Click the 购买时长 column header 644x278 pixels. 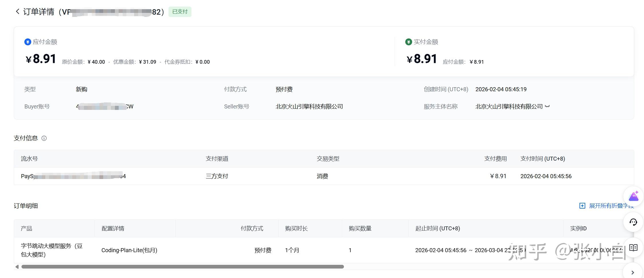coord(296,228)
